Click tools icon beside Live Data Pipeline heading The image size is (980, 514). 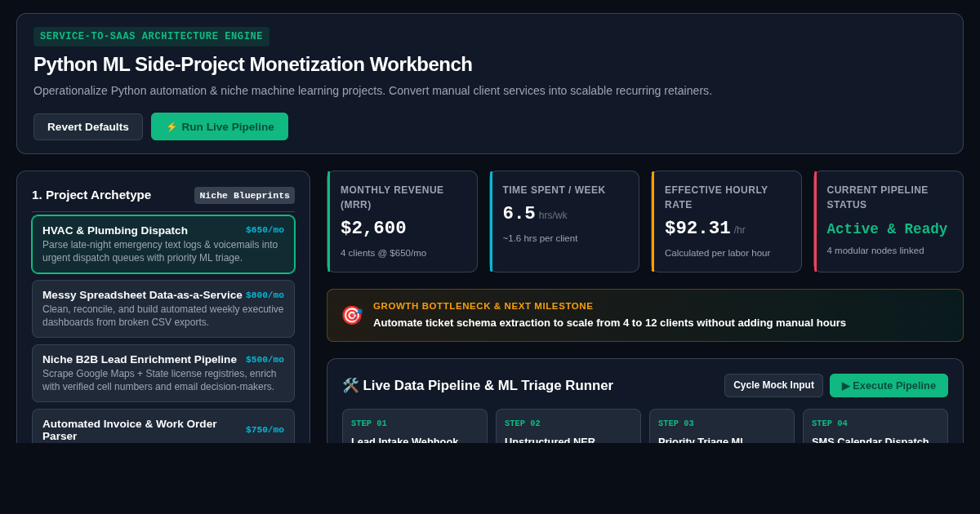(350, 385)
